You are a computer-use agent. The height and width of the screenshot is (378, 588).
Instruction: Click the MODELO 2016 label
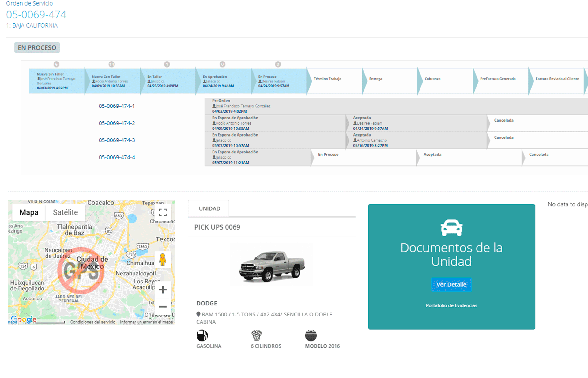coord(322,346)
